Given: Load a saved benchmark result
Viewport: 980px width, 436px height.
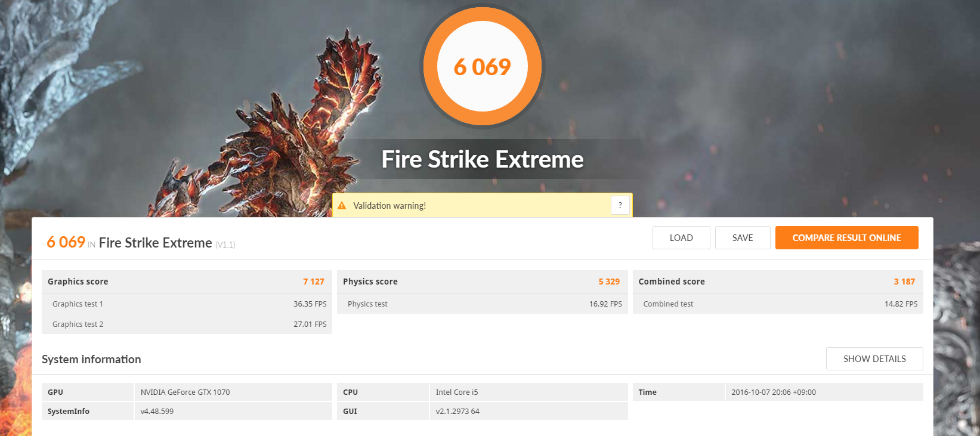Looking at the screenshot, I should 681,237.
